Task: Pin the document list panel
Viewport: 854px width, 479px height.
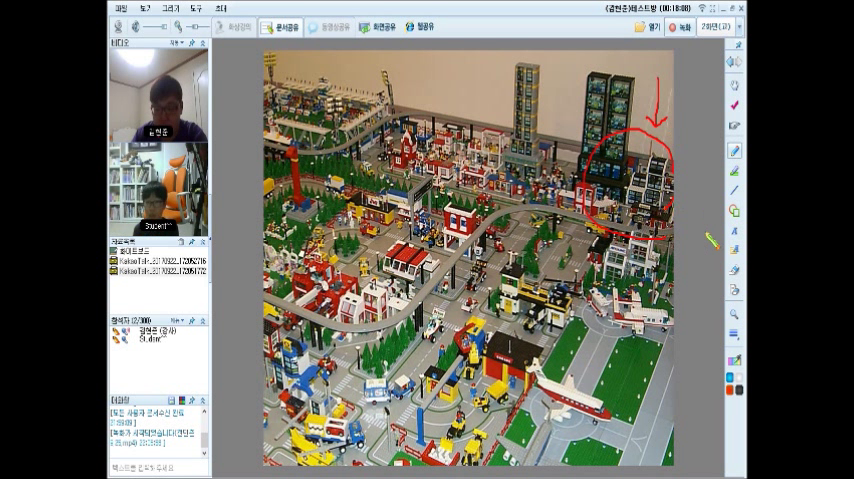Action: (192, 241)
